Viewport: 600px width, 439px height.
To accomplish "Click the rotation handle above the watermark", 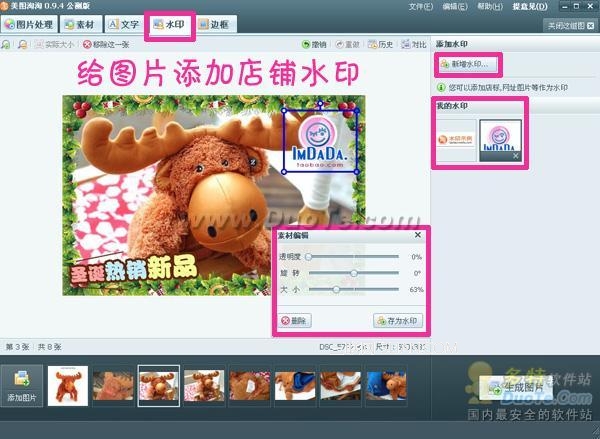I will coord(320,103).
